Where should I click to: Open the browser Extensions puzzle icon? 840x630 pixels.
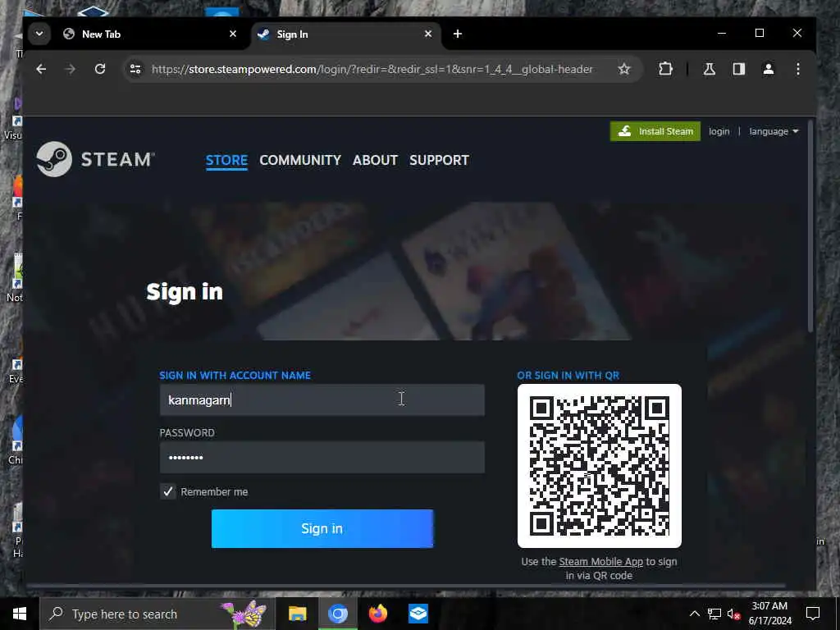pyautogui.click(x=665, y=69)
